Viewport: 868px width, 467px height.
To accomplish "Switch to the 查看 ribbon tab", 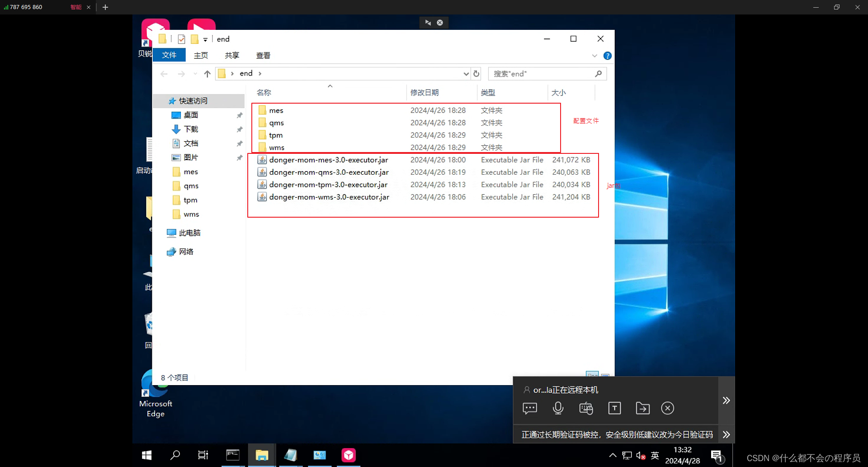I will point(263,55).
